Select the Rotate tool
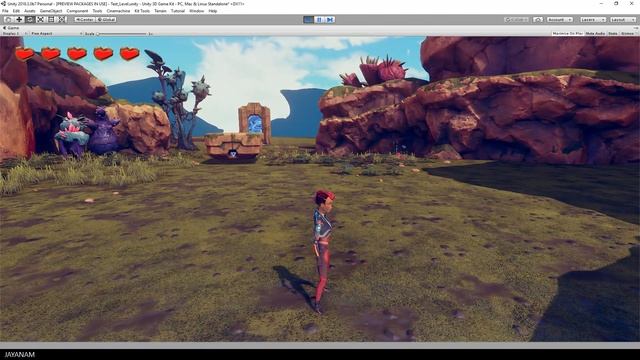Image resolution: width=640 pixels, height=360 pixels. (30, 20)
